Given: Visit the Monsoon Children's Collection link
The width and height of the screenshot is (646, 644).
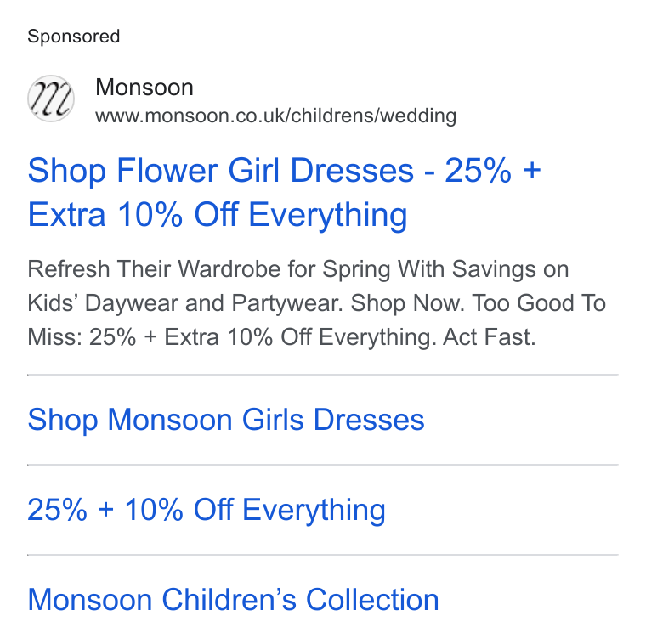Looking at the screenshot, I should pos(233,600).
